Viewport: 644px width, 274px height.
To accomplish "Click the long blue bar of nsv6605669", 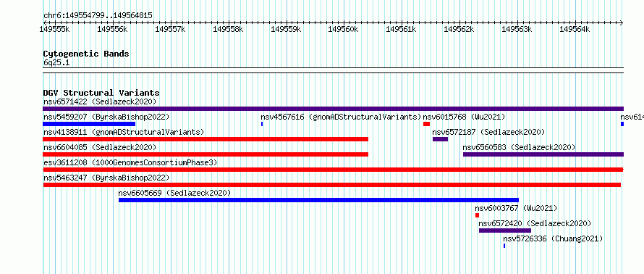I will point(318,200).
